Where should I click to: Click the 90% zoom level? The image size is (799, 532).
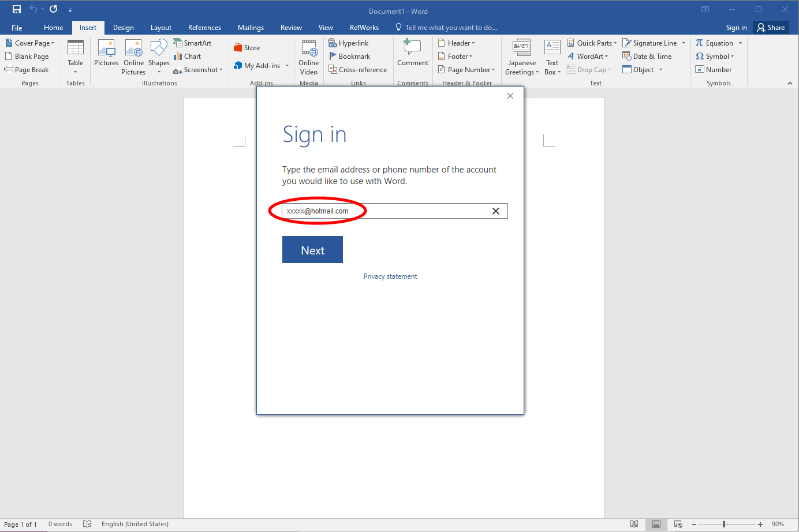(x=778, y=524)
